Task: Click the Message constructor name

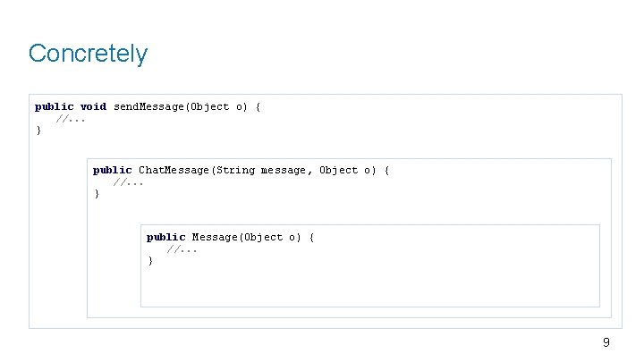Action: point(215,237)
